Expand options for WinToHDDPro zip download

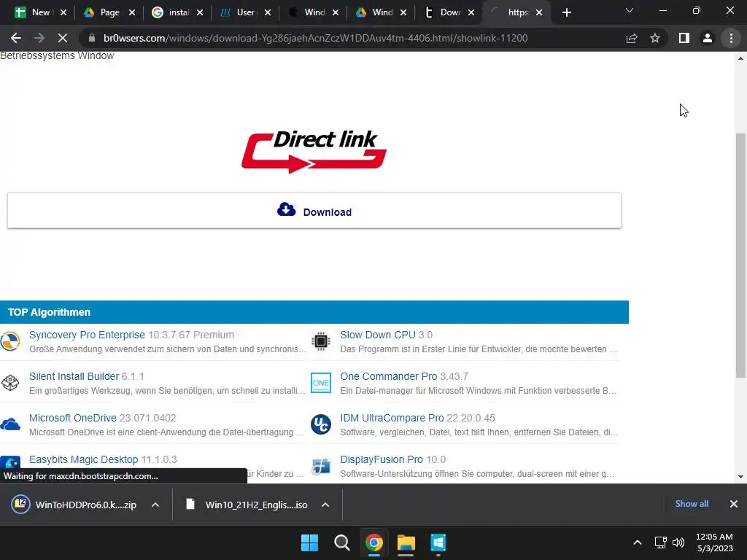pos(155,505)
